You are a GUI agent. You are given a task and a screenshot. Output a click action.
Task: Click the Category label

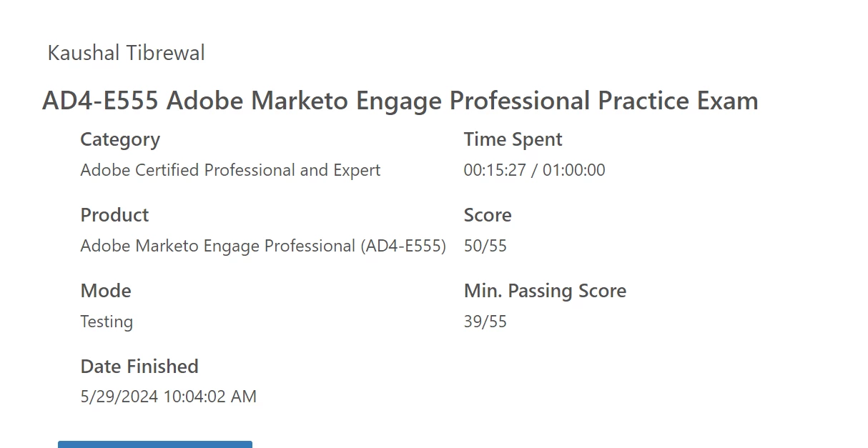click(x=120, y=139)
